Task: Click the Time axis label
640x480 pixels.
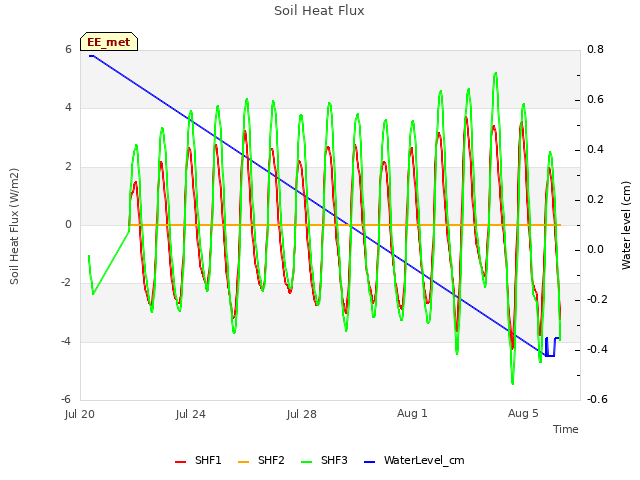Action: pos(566,429)
